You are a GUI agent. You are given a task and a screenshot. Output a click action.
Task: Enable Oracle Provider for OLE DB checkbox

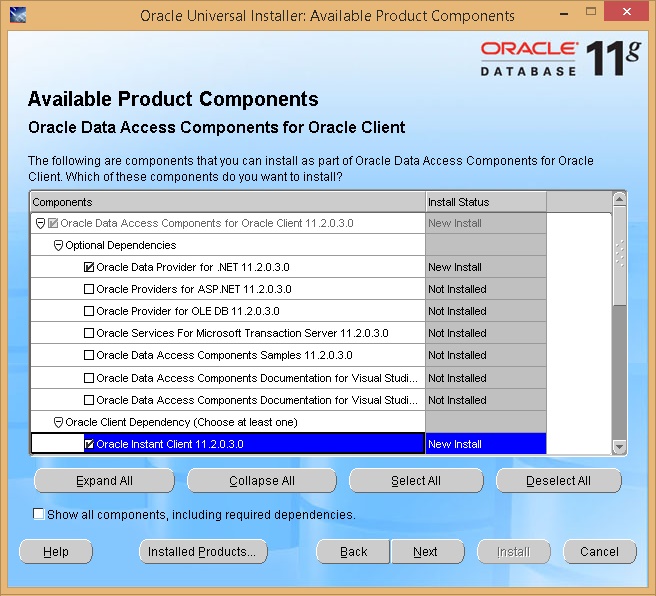89,311
